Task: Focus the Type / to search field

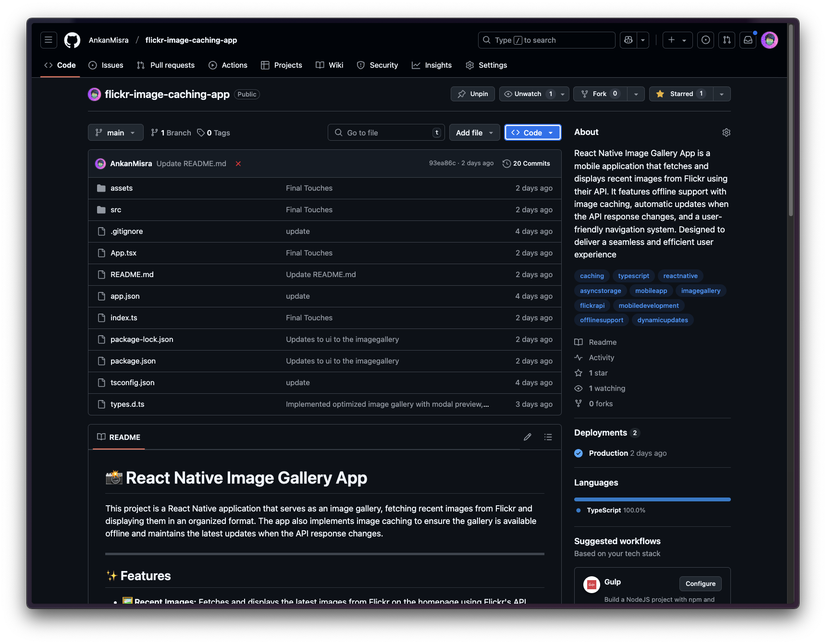Action: [x=546, y=40]
